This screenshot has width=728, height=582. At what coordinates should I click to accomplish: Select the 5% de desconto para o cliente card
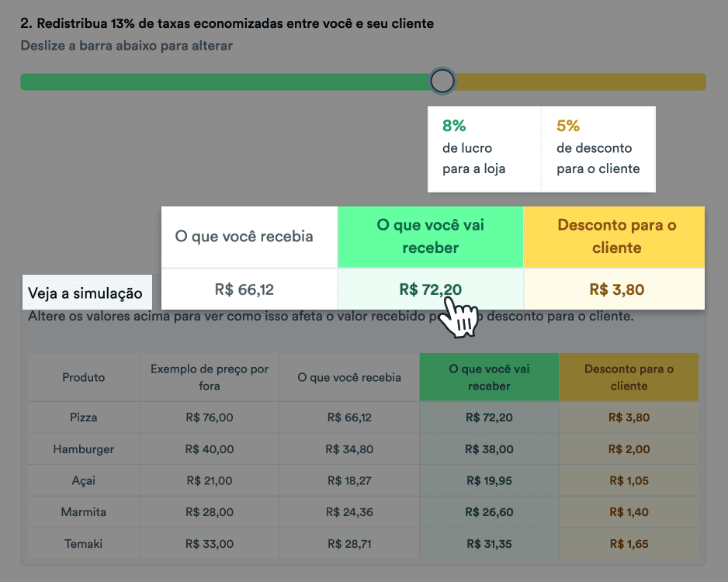click(598, 147)
